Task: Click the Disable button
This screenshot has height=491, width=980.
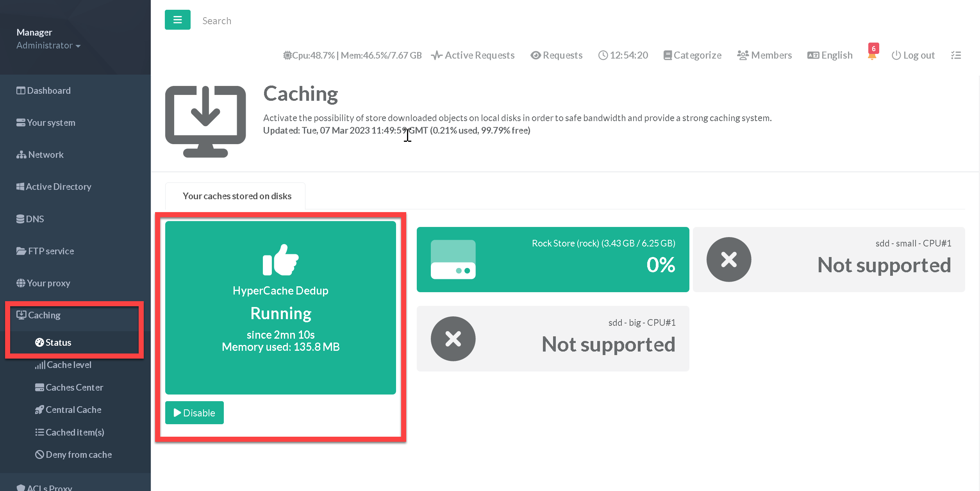Action: point(194,413)
